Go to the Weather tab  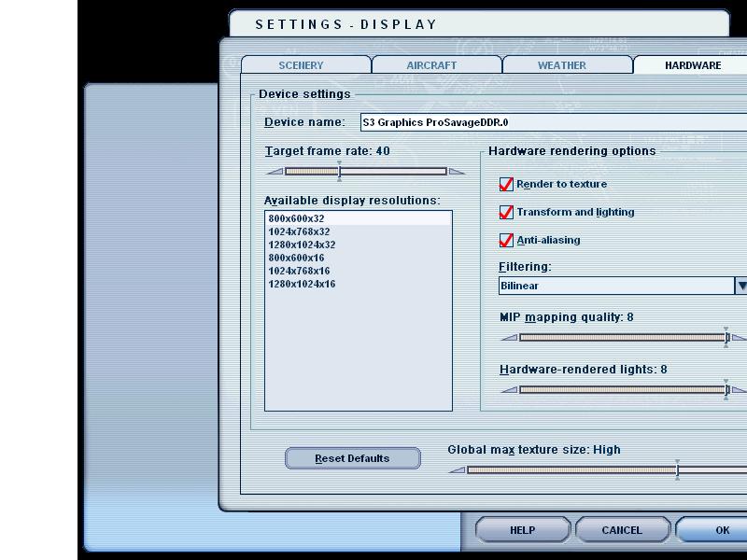click(x=562, y=65)
